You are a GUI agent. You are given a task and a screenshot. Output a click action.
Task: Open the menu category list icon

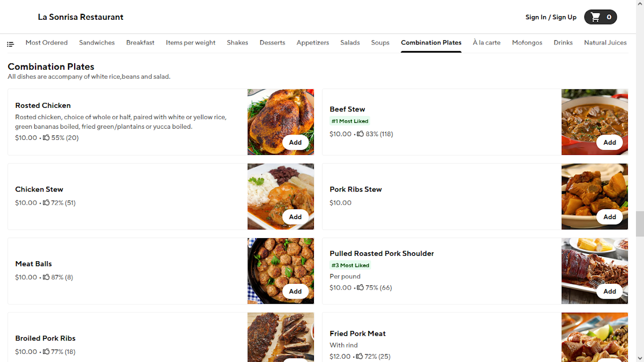[x=10, y=43]
